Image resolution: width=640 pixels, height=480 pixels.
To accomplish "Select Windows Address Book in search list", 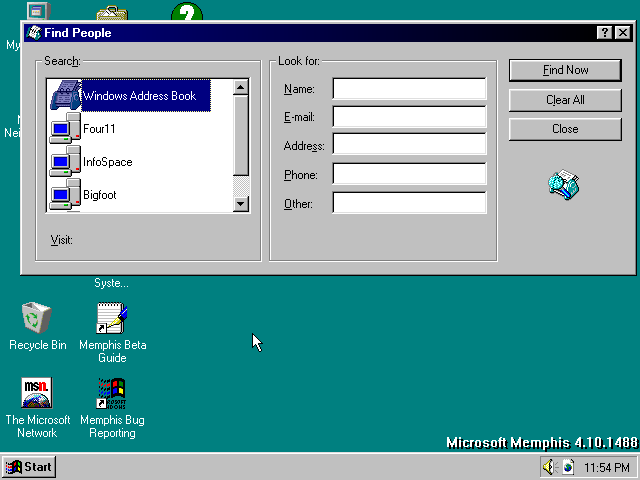I will [146, 96].
